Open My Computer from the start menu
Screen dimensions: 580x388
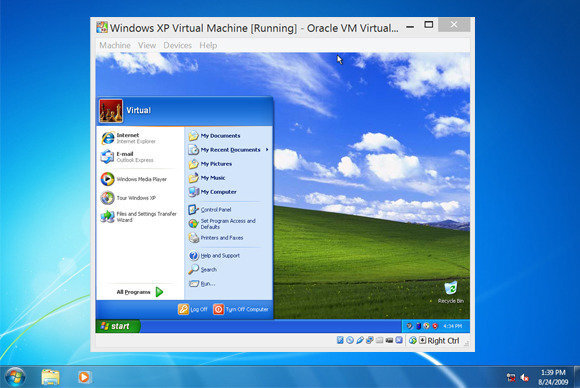pyautogui.click(x=212, y=192)
